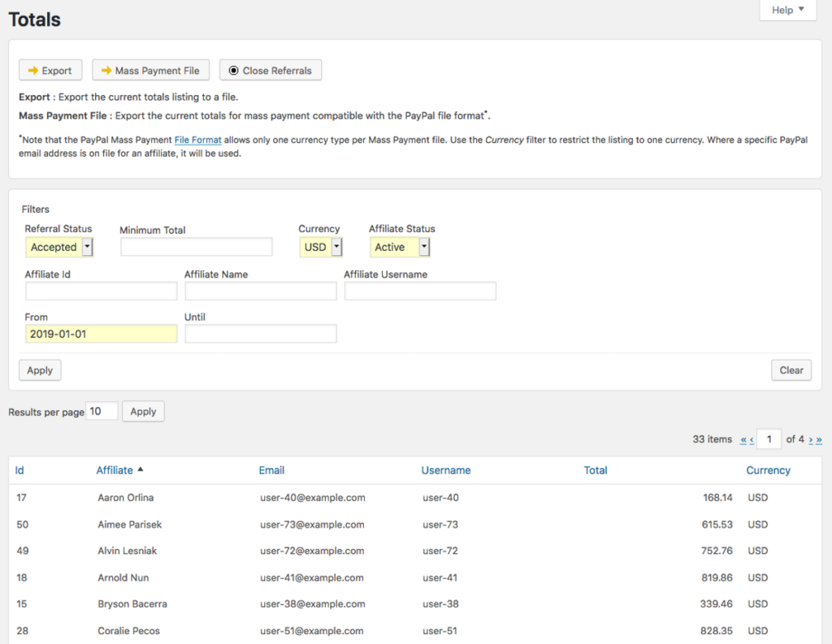Sort table by Total column

(596, 470)
